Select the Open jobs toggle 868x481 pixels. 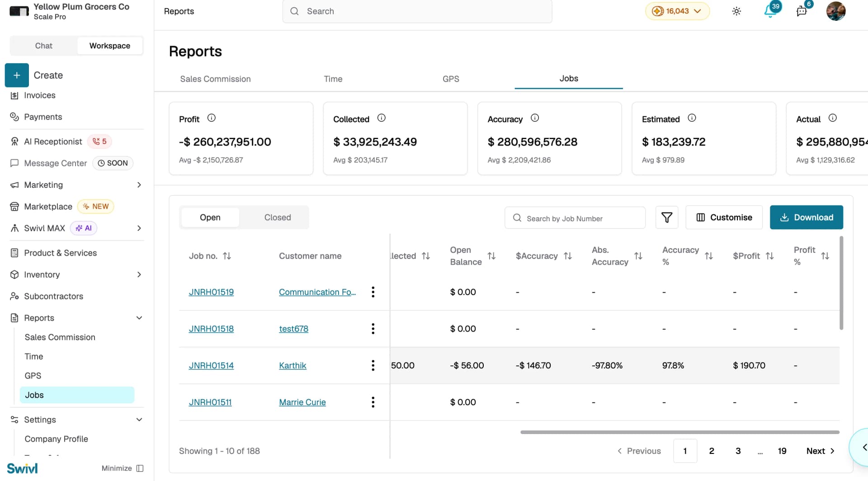210,217
